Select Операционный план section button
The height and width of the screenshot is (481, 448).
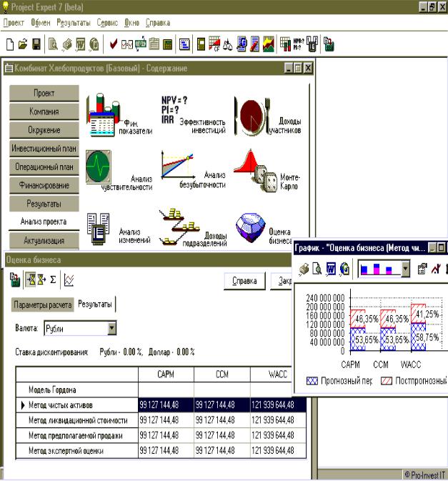(x=44, y=167)
